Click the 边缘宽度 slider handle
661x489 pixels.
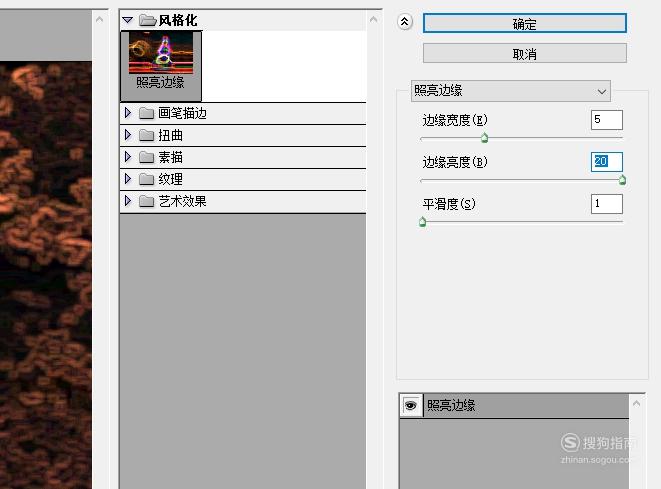pos(484,138)
